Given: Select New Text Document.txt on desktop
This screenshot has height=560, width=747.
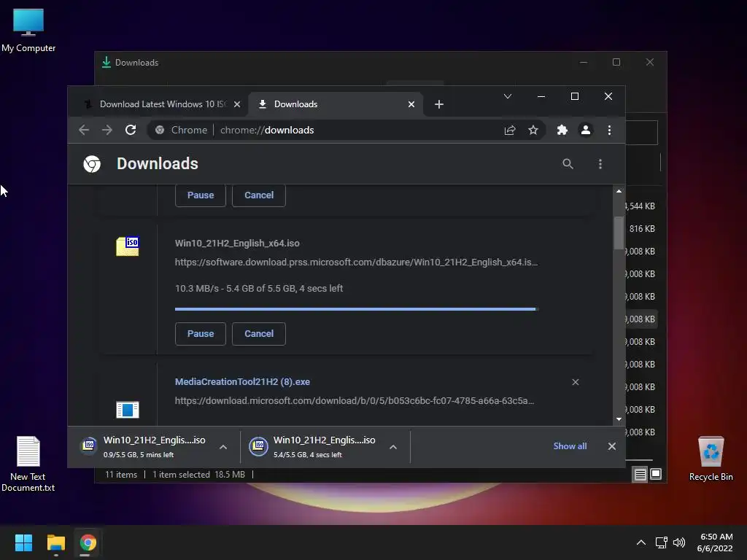Looking at the screenshot, I should 28,464.
